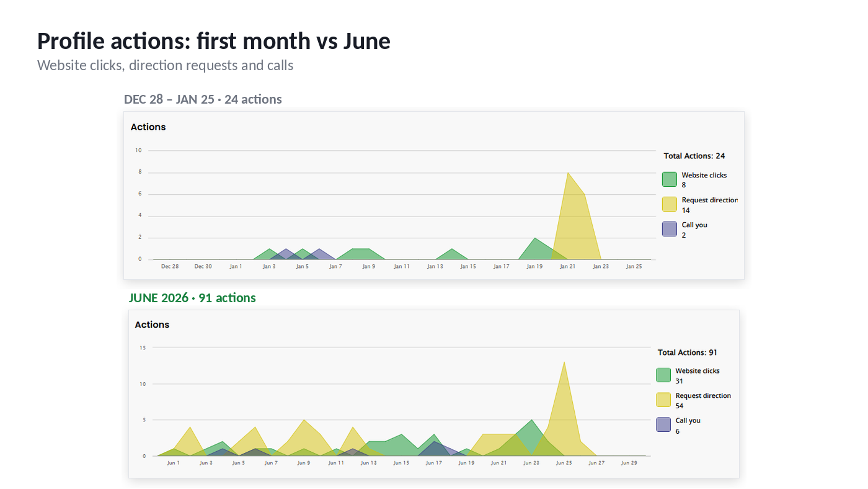868x489 pixels.
Task: Click the 'Jun 23' axis label
Action: (531, 463)
